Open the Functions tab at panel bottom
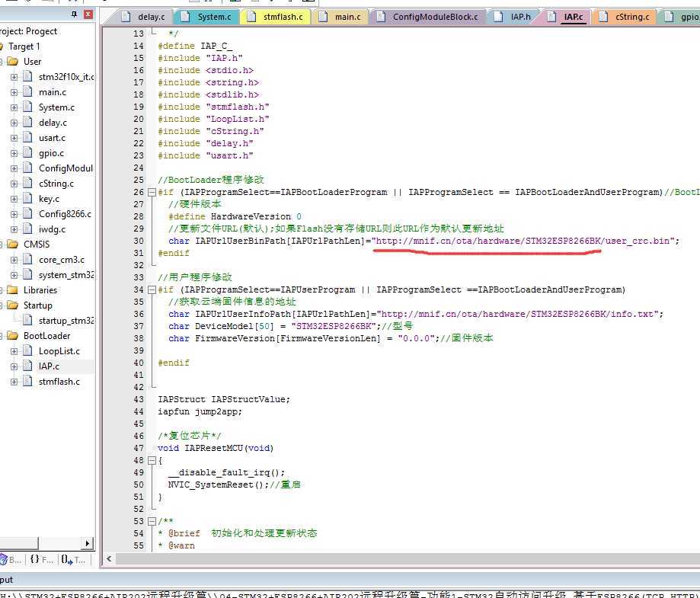The height and width of the screenshot is (598, 700). point(42,559)
